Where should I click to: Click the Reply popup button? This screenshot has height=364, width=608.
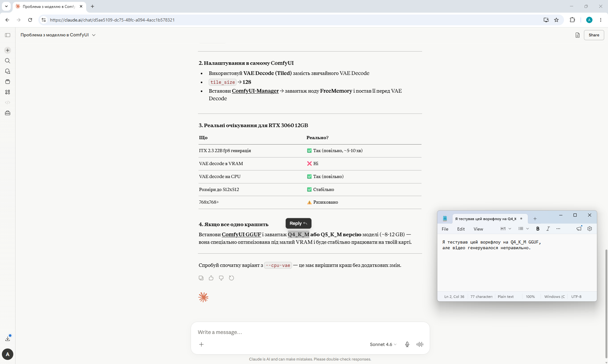coord(298,223)
